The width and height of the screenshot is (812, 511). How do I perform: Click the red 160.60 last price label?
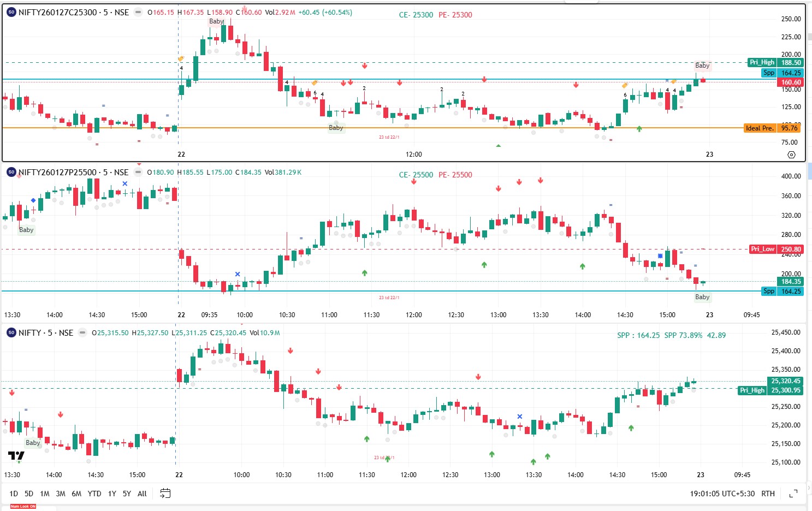coord(790,82)
